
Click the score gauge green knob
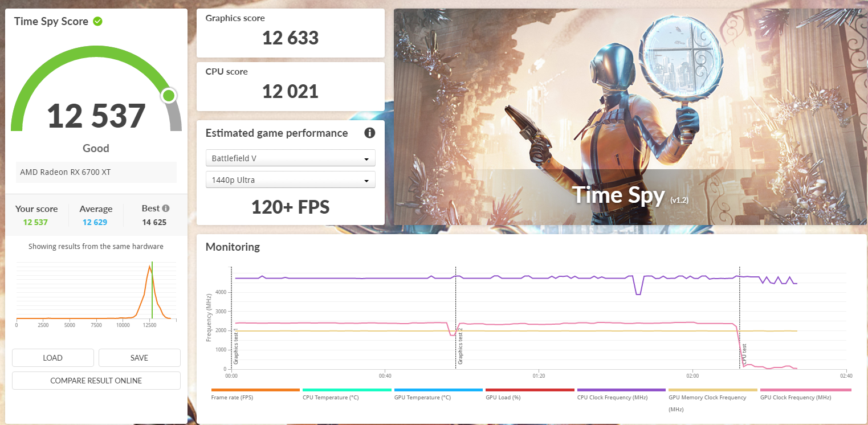[169, 96]
